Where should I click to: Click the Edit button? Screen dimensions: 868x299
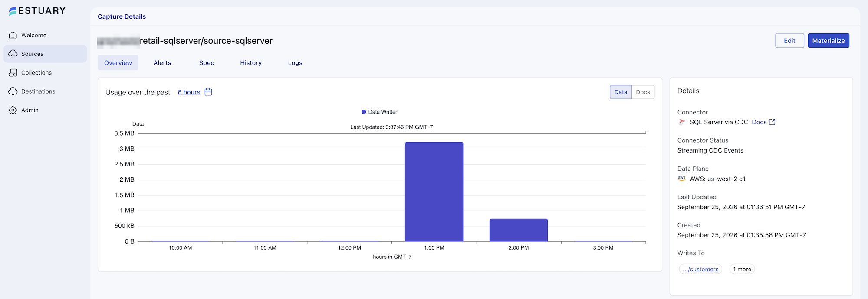pyautogui.click(x=789, y=41)
